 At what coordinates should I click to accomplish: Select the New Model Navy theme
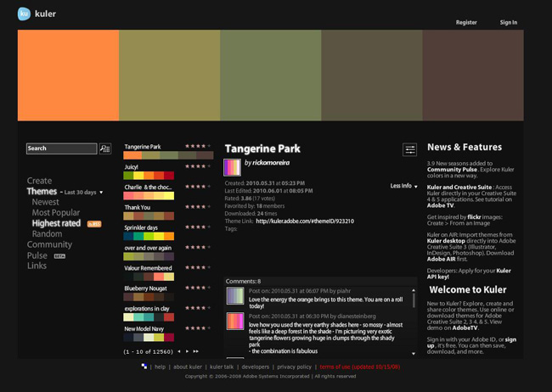pyautogui.click(x=149, y=333)
